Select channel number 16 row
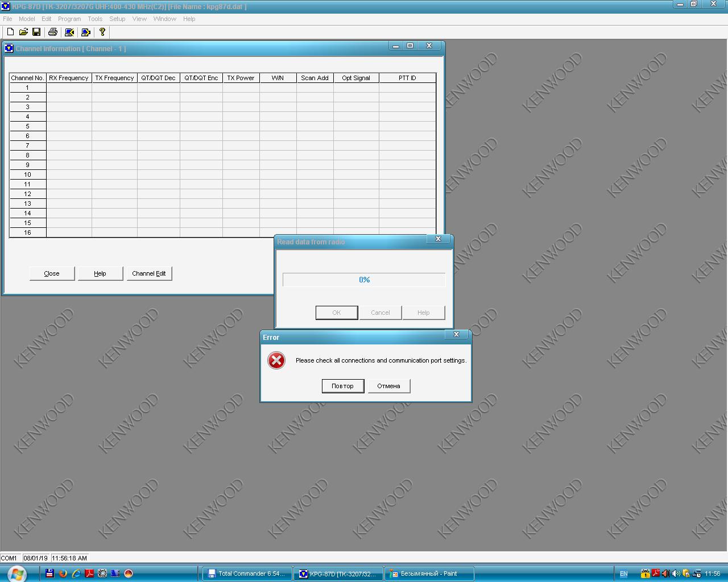This screenshot has height=582, width=728. pos(27,232)
